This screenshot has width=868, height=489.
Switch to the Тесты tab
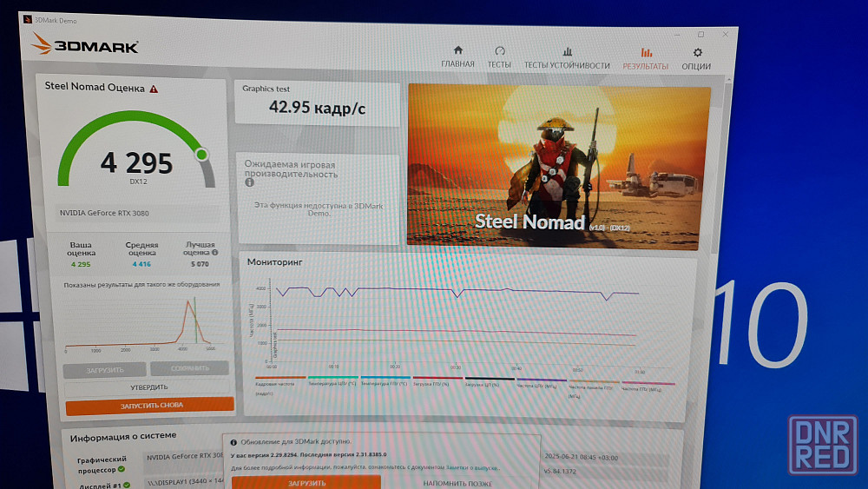[x=499, y=58]
